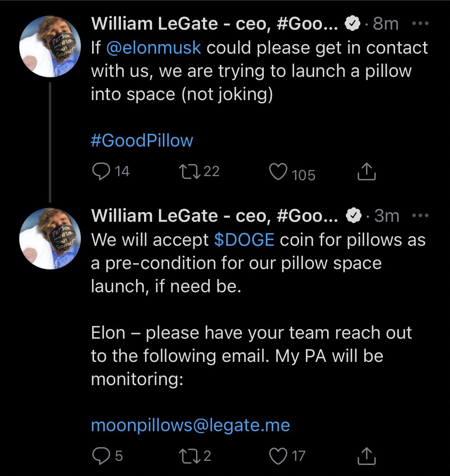View the profile picture on second tweet

click(50, 239)
